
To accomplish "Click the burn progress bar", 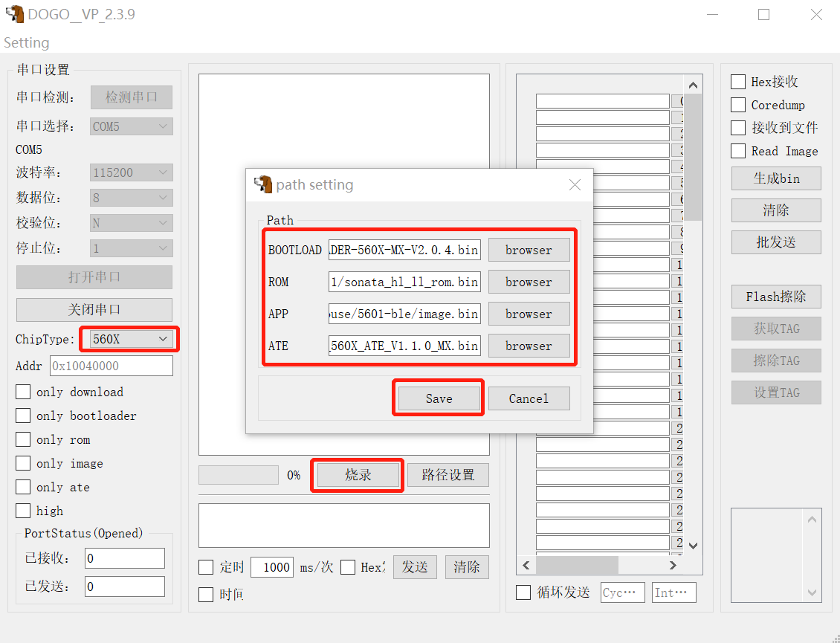I will (239, 475).
